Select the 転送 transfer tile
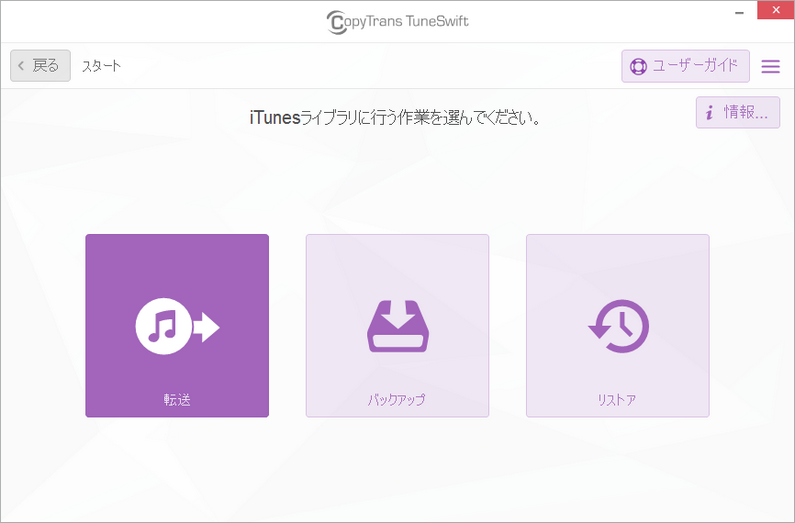The image size is (795, 523). [177, 326]
